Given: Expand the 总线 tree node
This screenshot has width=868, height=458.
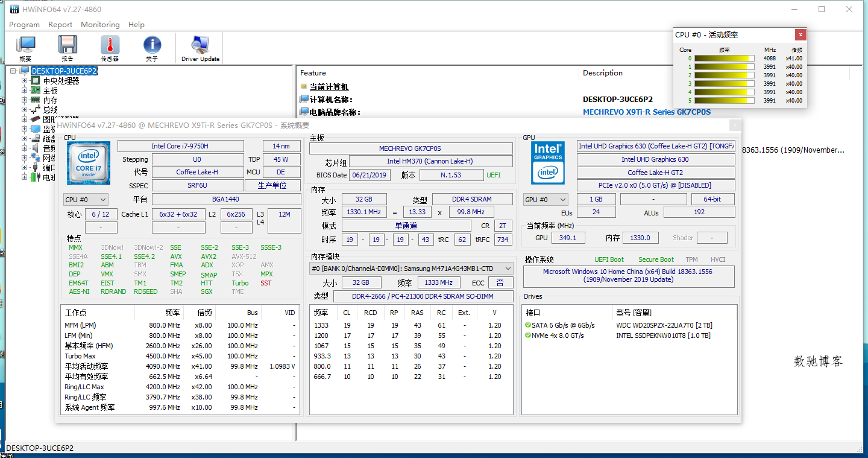Looking at the screenshot, I should point(25,110).
